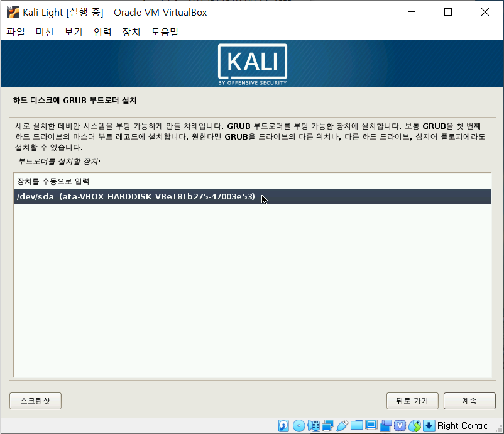Click the 계속 button to continue
Screen dimensions: 504x434
(469, 401)
